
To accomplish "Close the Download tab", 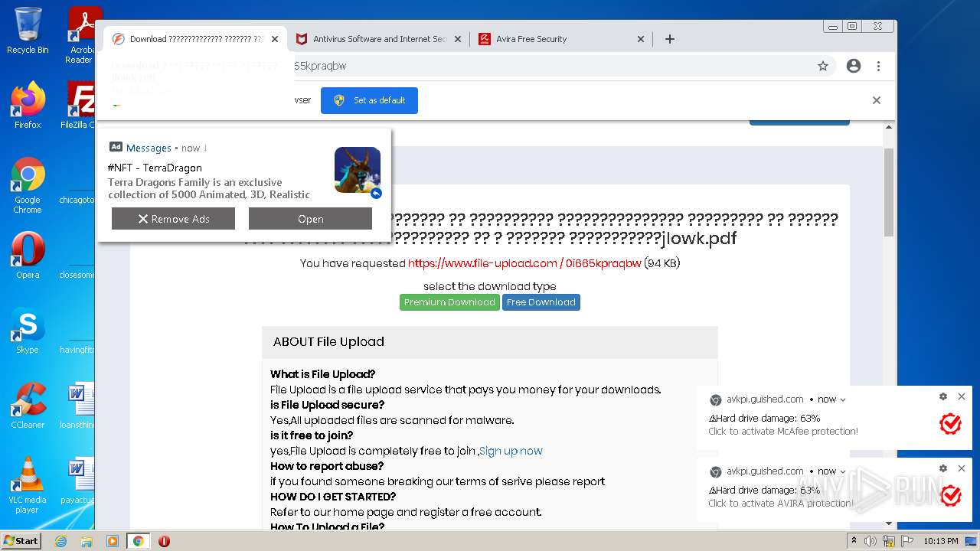I will tap(275, 39).
